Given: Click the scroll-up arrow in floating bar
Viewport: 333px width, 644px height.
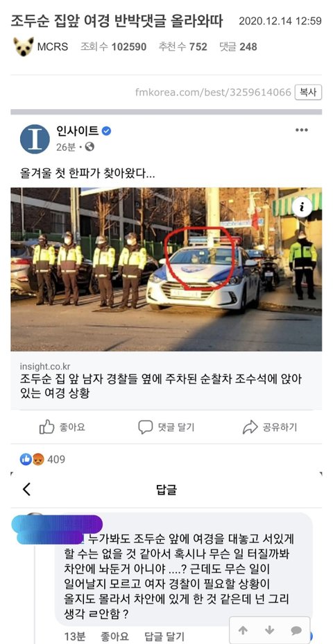Looking at the screenshot, I should (x=244, y=630).
